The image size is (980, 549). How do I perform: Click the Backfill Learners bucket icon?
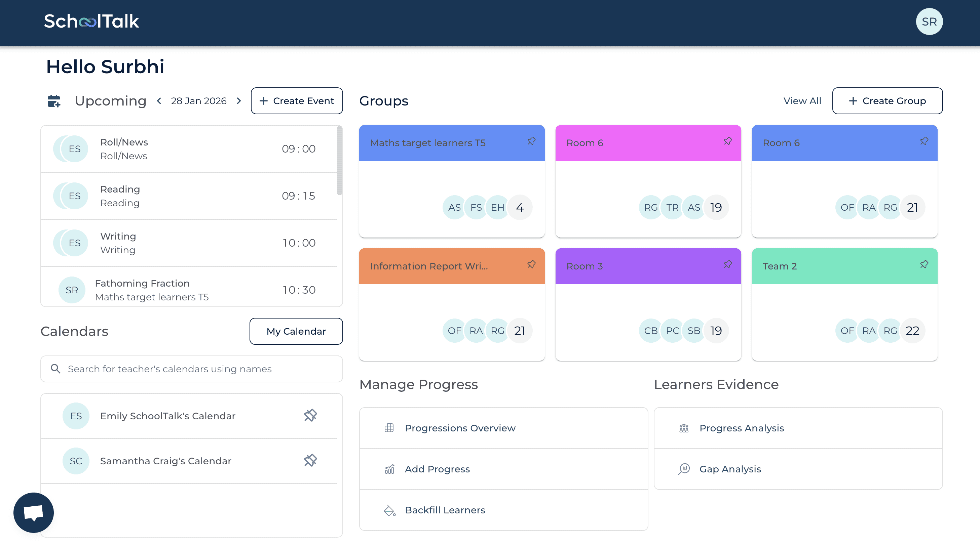coord(389,510)
